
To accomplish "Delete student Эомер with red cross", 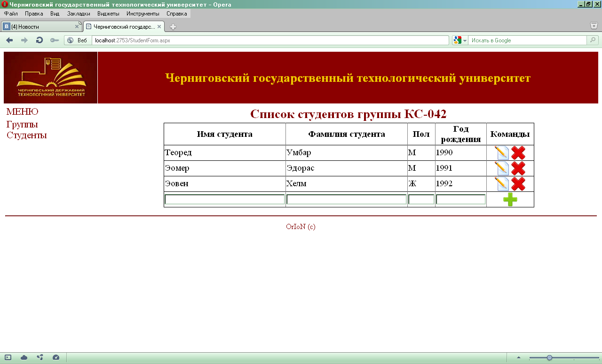I will [x=518, y=168].
